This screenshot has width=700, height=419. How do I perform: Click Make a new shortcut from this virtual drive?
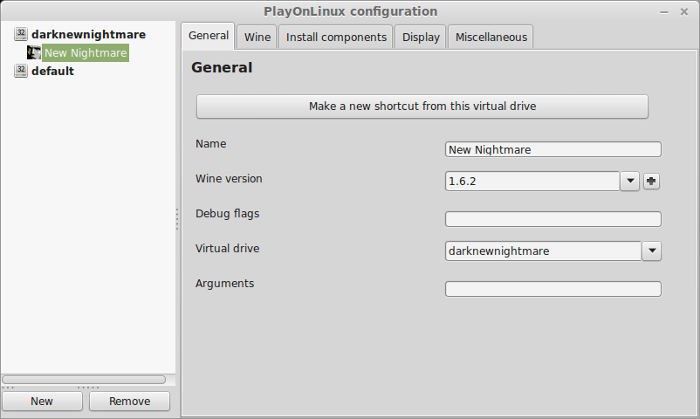pyautogui.click(x=422, y=106)
